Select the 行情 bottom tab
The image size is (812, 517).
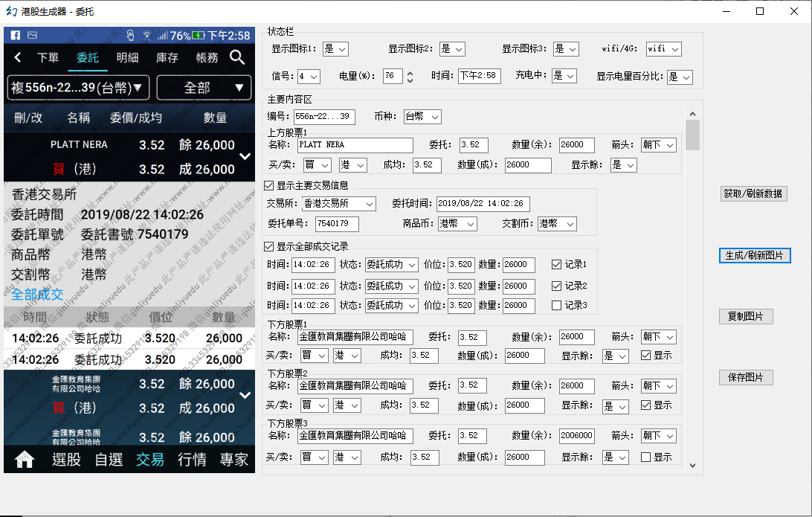[192, 460]
